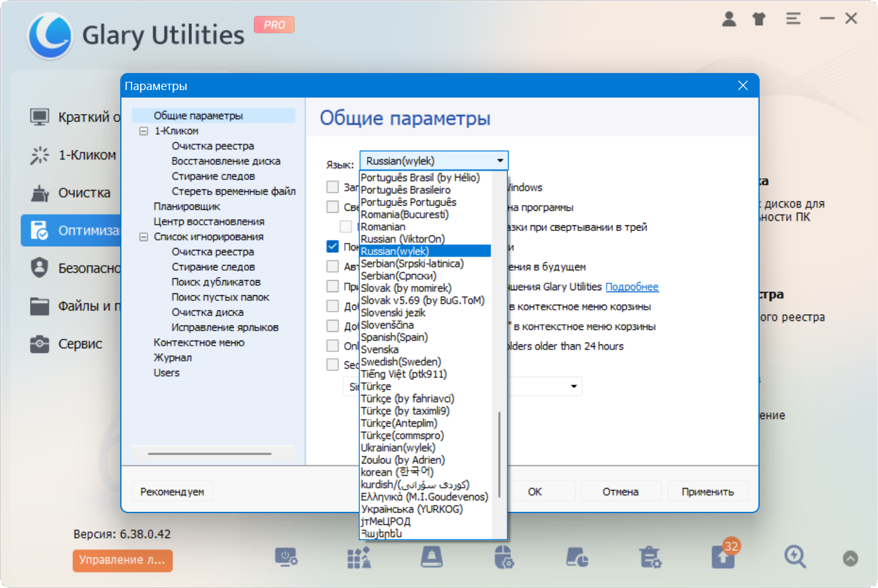Confirm settings with the OK button

(535, 492)
